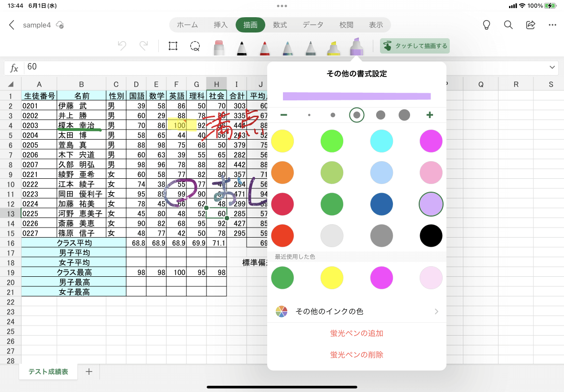564x392 pixels.
Task: Choose the orange color swatch
Action: pyautogui.click(x=282, y=173)
